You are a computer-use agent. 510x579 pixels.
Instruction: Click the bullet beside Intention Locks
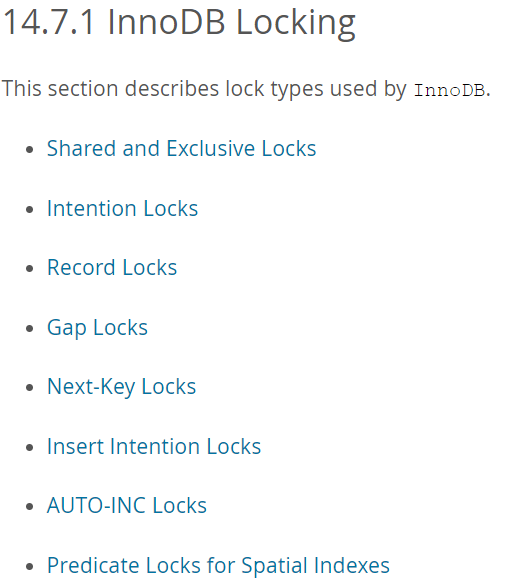click(x=30, y=209)
